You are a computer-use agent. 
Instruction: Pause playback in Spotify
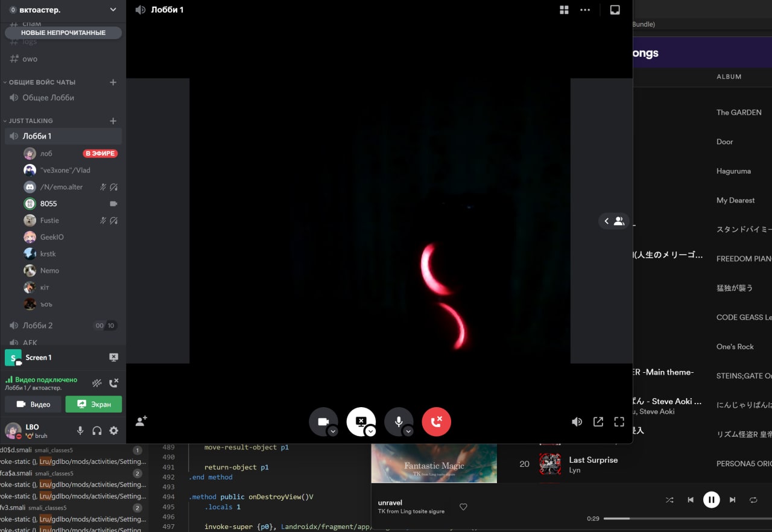712,499
